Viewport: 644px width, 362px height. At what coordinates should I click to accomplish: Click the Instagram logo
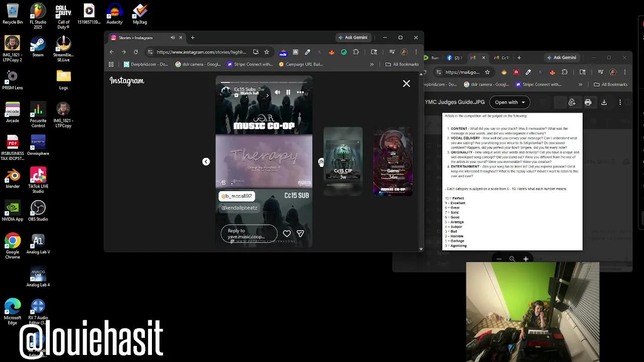127,80
